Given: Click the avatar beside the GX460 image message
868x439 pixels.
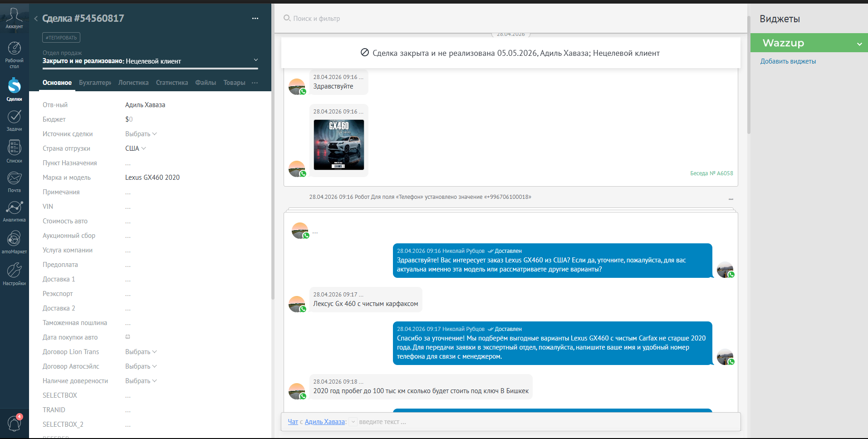Looking at the screenshot, I should (297, 169).
